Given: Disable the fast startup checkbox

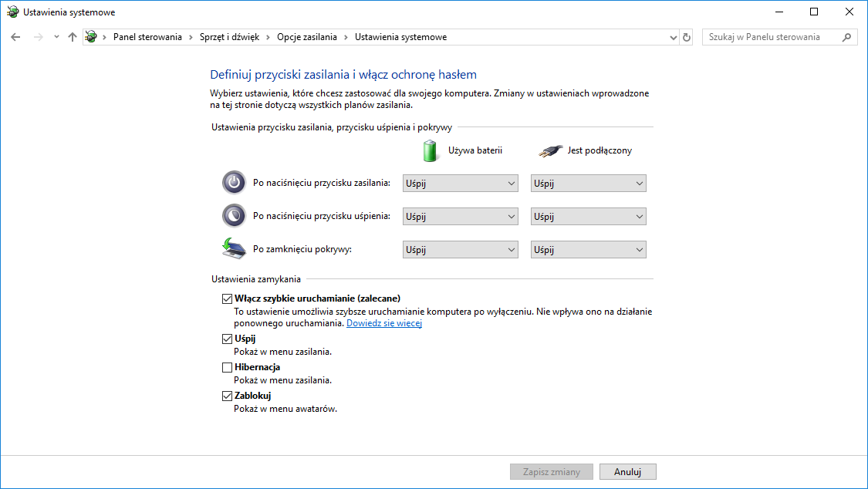Looking at the screenshot, I should pos(227,298).
